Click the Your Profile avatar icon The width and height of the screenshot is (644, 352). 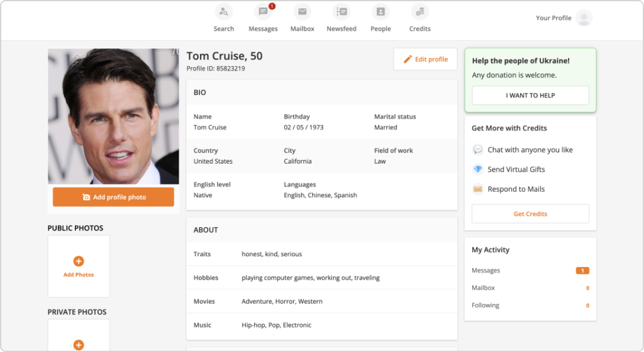click(x=584, y=18)
